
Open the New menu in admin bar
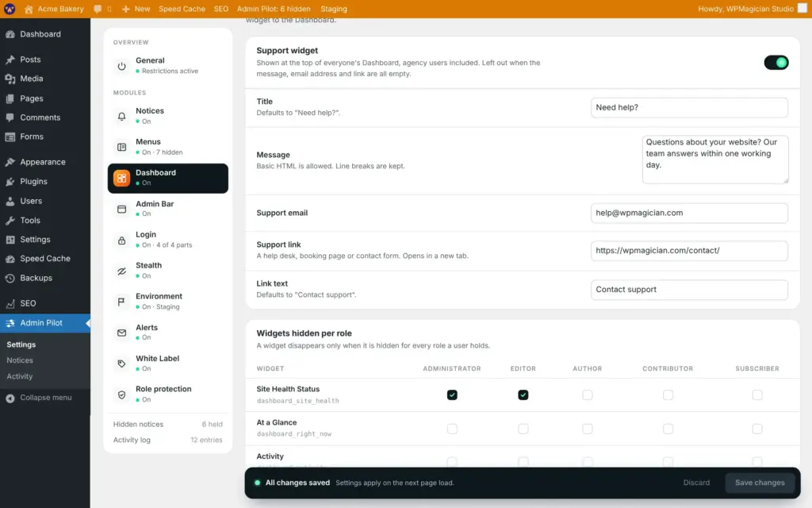coord(136,9)
